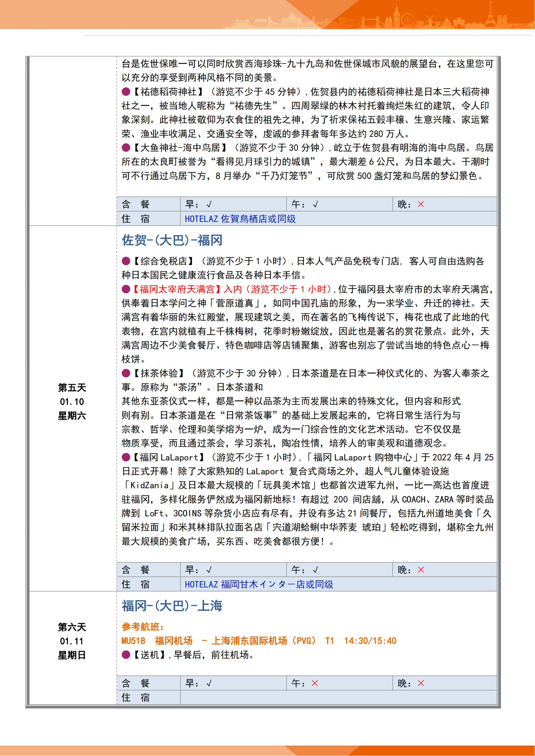Click the red X for 晚 above HOTELAZ 佐賀鳥栖店
Image resolution: width=535 pixels, height=756 pixels.
point(421,205)
